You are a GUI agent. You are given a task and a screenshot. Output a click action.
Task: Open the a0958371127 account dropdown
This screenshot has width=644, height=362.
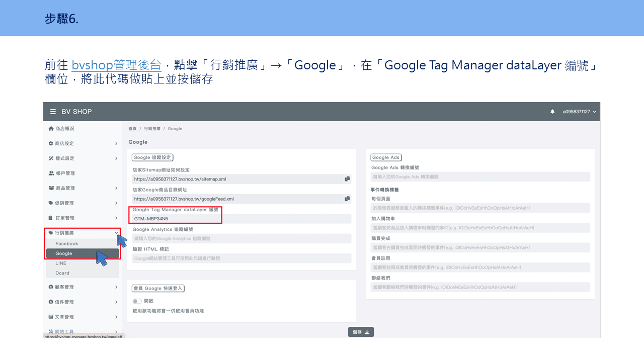579,112
